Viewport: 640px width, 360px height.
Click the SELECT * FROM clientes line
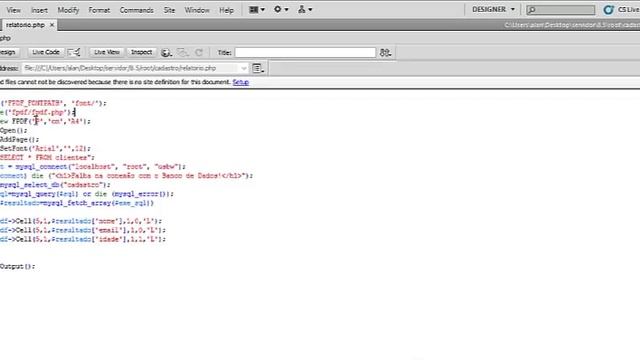pyautogui.click(x=47, y=158)
